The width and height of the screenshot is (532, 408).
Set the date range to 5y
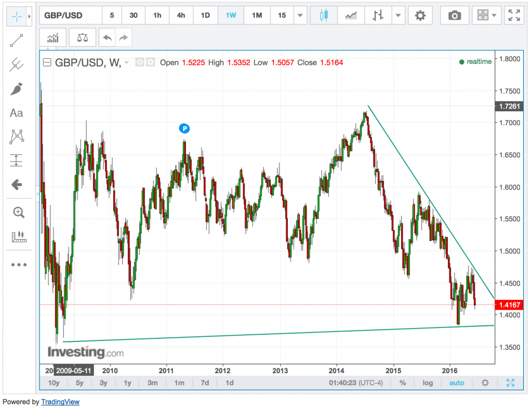(x=79, y=383)
